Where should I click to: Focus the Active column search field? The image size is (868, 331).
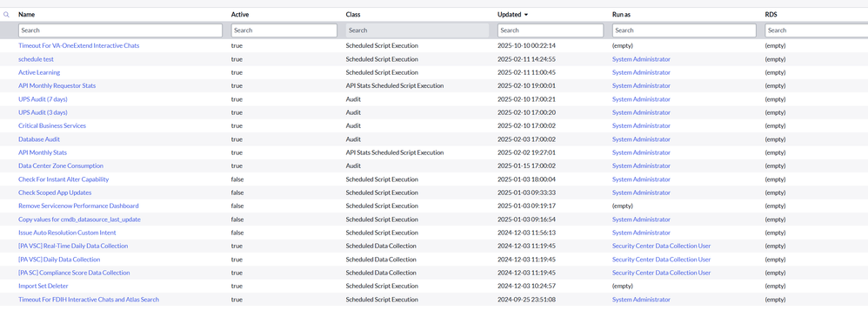tap(284, 30)
